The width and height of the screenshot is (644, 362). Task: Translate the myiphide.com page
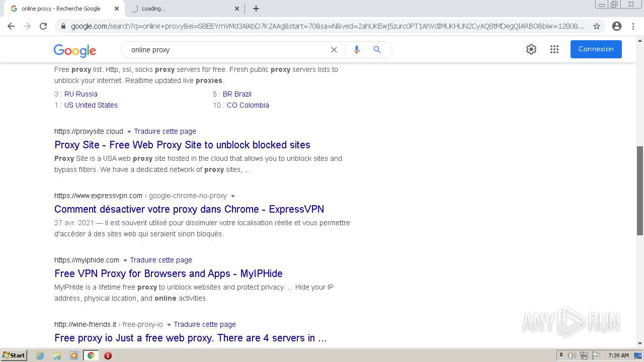point(161,260)
